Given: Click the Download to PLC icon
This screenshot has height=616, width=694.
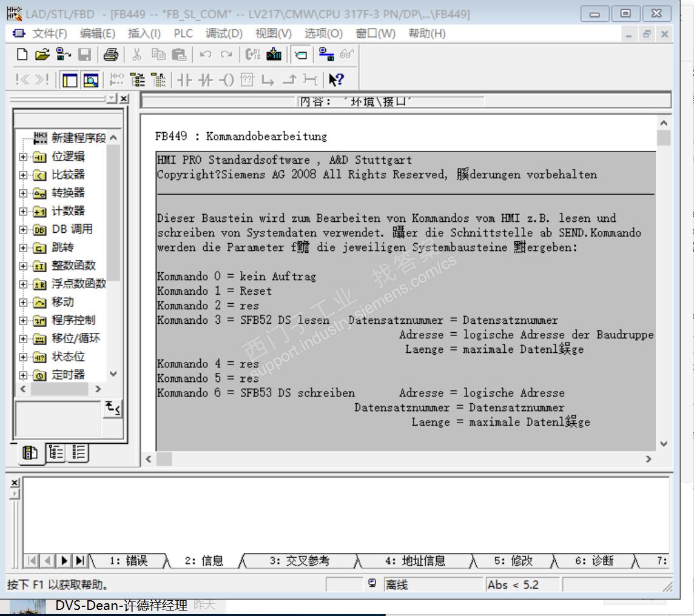Looking at the screenshot, I should click(274, 55).
